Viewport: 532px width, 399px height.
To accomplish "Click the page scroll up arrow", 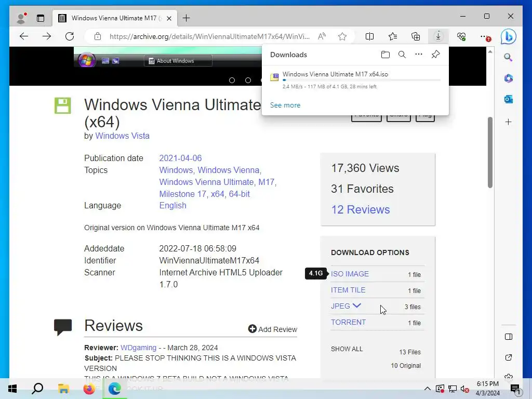I will pos(490,51).
